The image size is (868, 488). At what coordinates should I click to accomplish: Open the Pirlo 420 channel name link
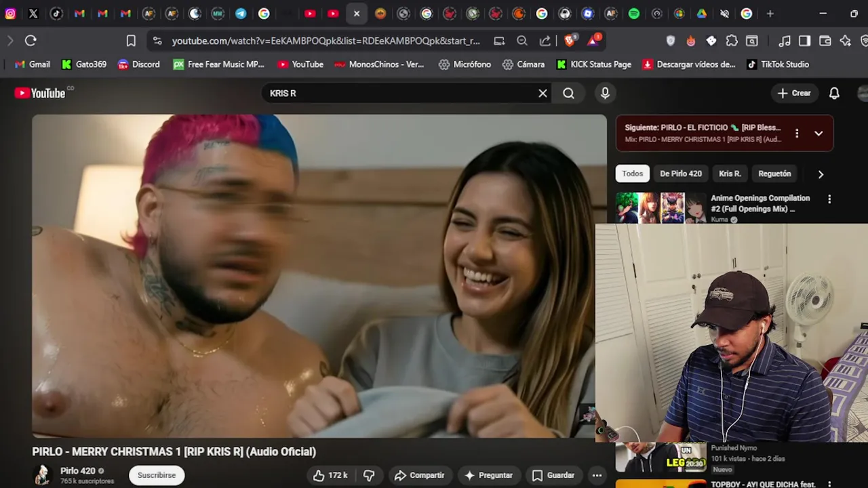(x=78, y=470)
